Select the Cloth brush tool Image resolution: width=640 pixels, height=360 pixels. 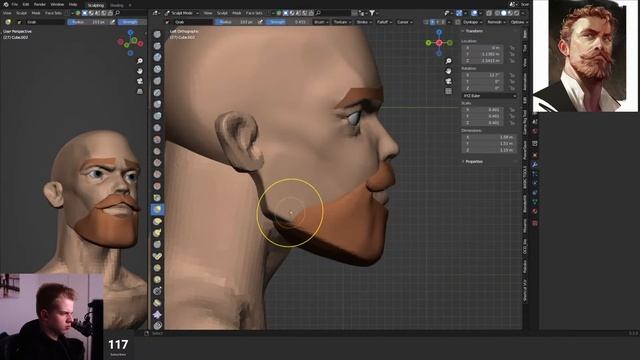[x=157, y=314]
